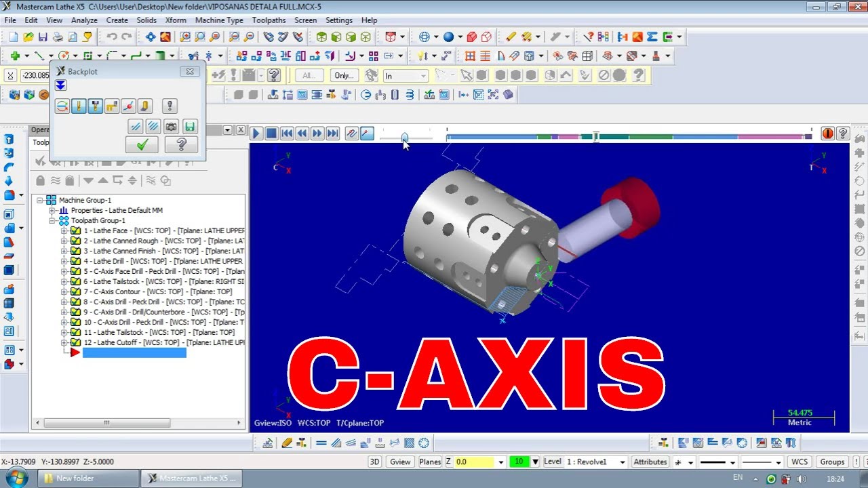
Task: Open the Attributes button
Action: [x=650, y=462]
